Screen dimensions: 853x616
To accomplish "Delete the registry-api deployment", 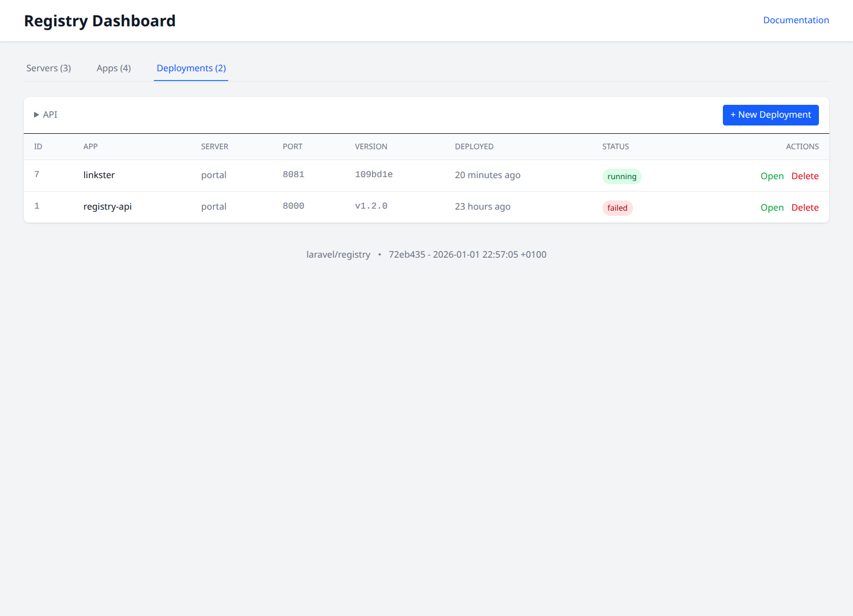I will pos(805,208).
